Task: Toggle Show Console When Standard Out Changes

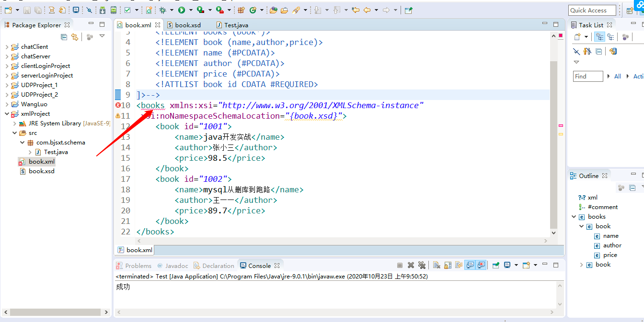Action: click(x=470, y=265)
